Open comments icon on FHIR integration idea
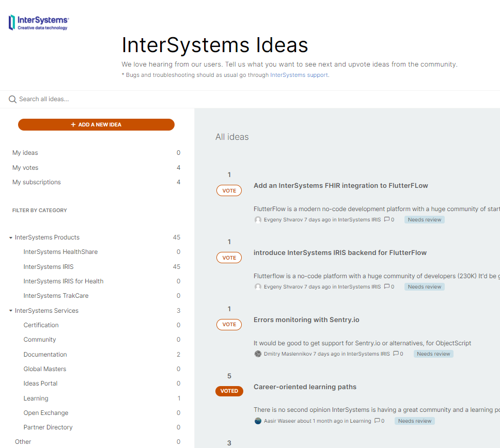 [x=387, y=219]
